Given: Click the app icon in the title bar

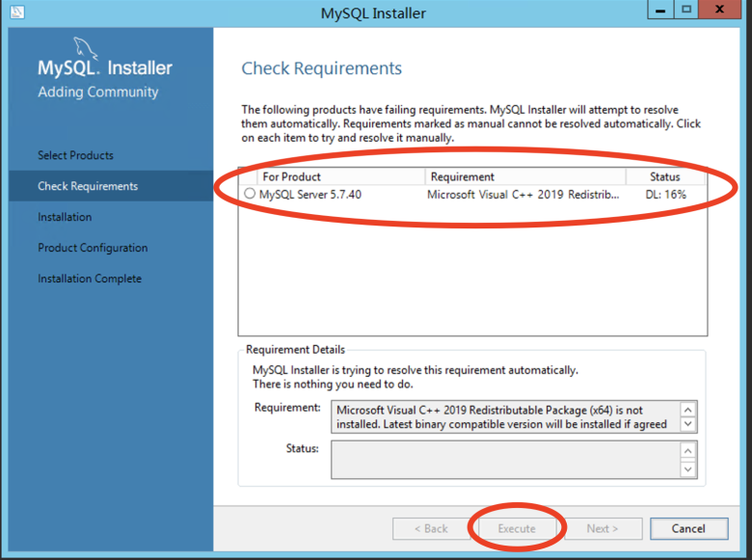Looking at the screenshot, I should click(15, 13).
